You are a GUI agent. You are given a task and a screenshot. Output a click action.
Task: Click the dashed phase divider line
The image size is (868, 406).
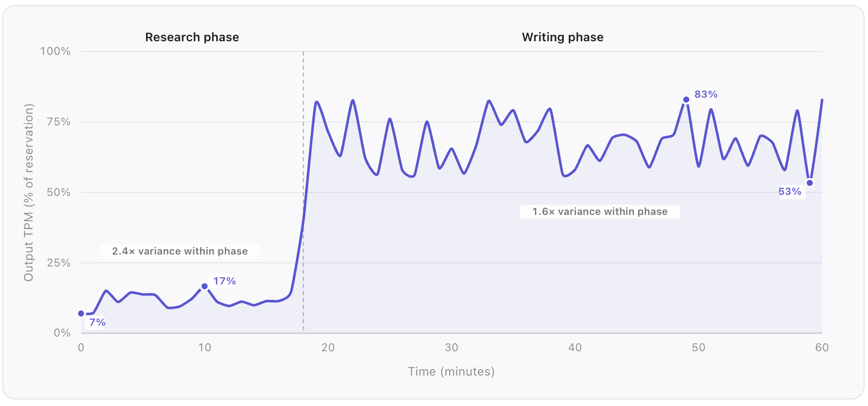(x=303, y=163)
